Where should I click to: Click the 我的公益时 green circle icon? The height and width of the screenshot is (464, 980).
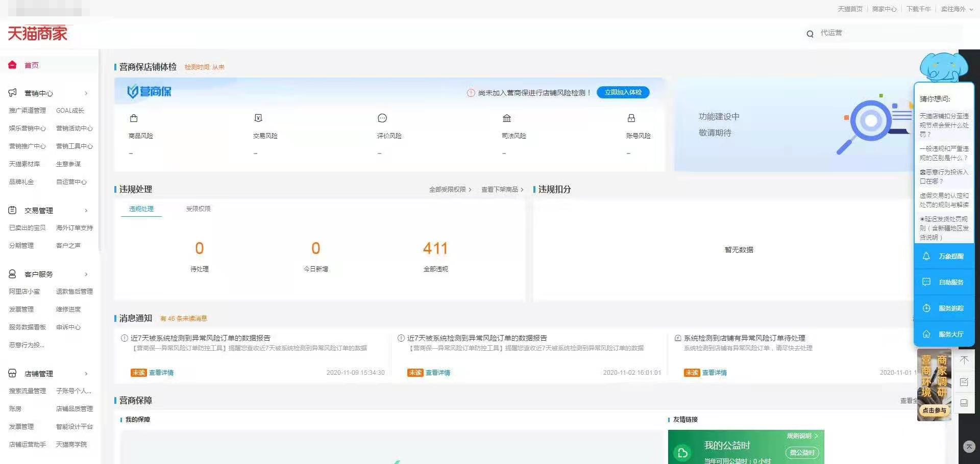coord(682,452)
